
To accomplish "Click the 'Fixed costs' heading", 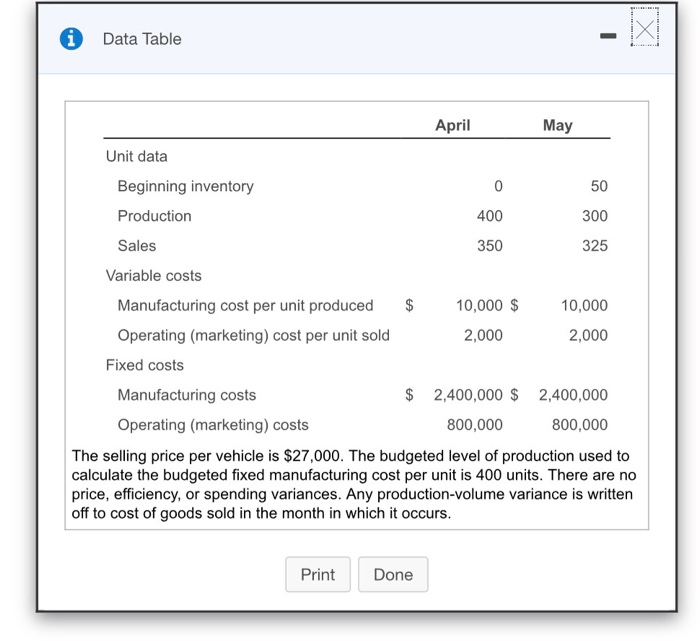I will pyautogui.click(x=145, y=366).
